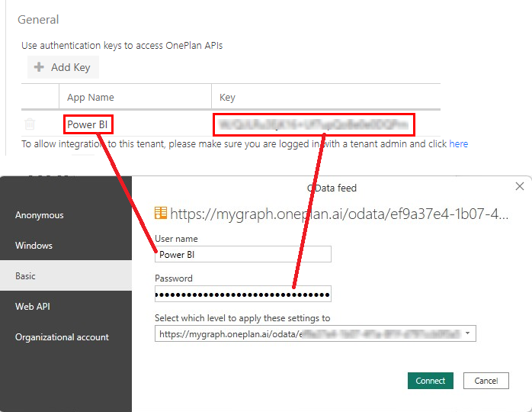Focus the User name input field

tap(243, 254)
